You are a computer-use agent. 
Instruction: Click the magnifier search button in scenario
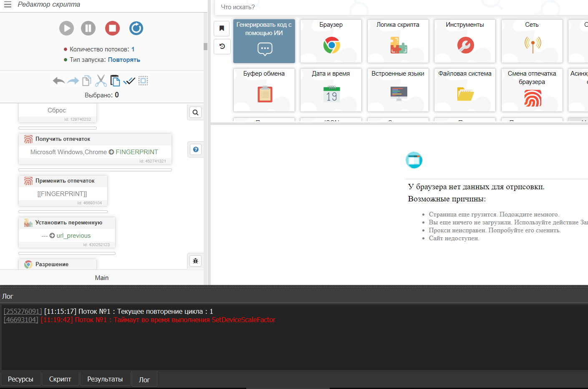coord(195,112)
